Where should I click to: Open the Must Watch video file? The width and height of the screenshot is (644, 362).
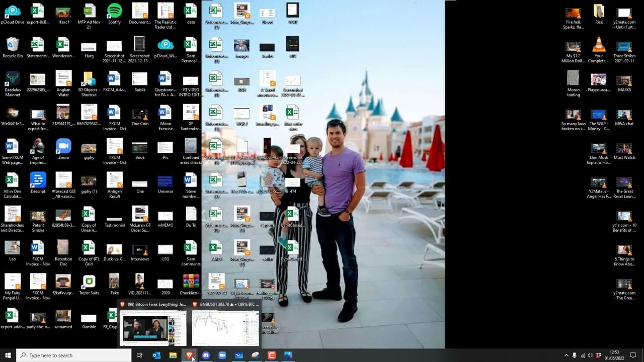click(x=624, y=151)
